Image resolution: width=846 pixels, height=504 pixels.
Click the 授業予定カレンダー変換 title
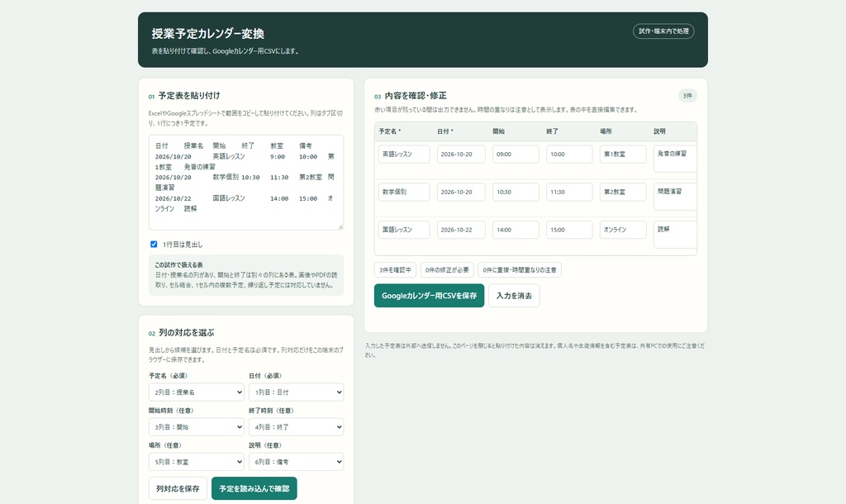coord(207,33)
